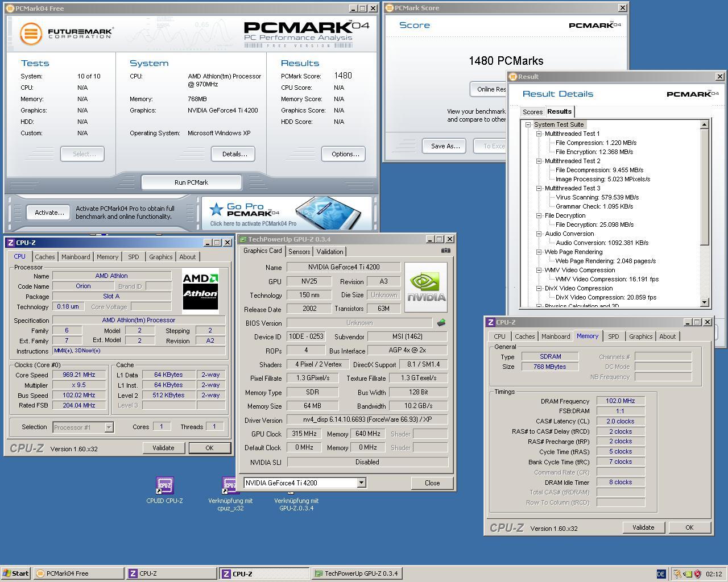Collapse the Web Page Rendering node

coord(539,252)
